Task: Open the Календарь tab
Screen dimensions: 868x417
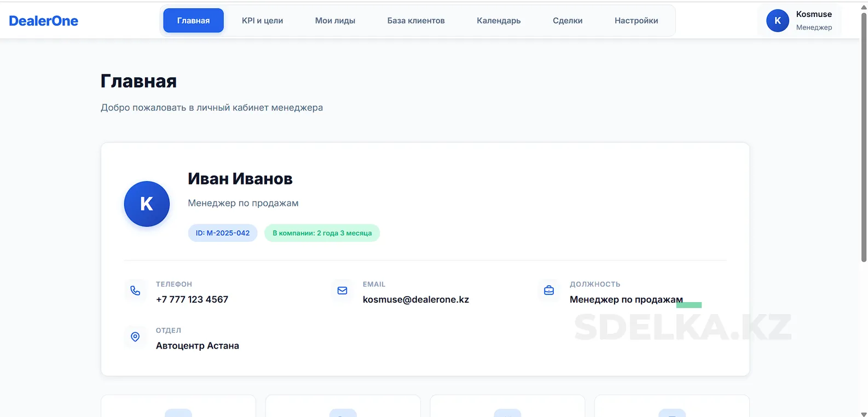Action: coord(499,21)
